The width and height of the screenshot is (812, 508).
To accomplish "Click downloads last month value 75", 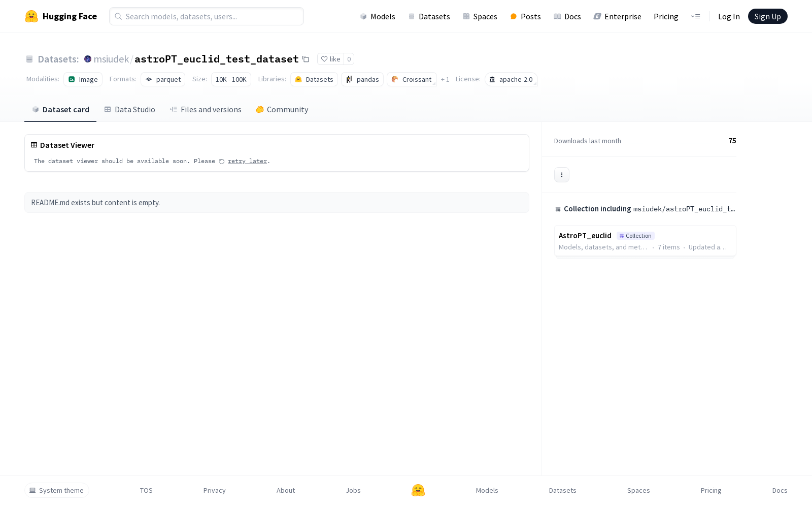I will [x=732, y=141].
